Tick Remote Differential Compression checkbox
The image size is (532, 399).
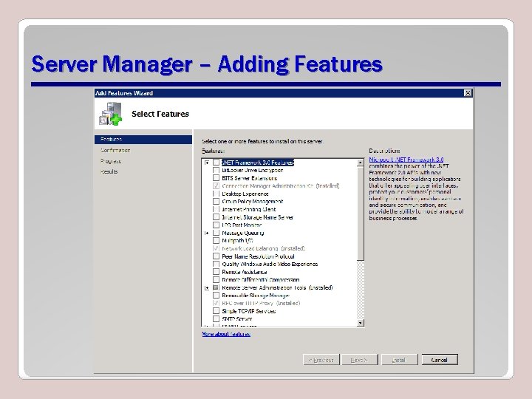click(x=216, y=279)
